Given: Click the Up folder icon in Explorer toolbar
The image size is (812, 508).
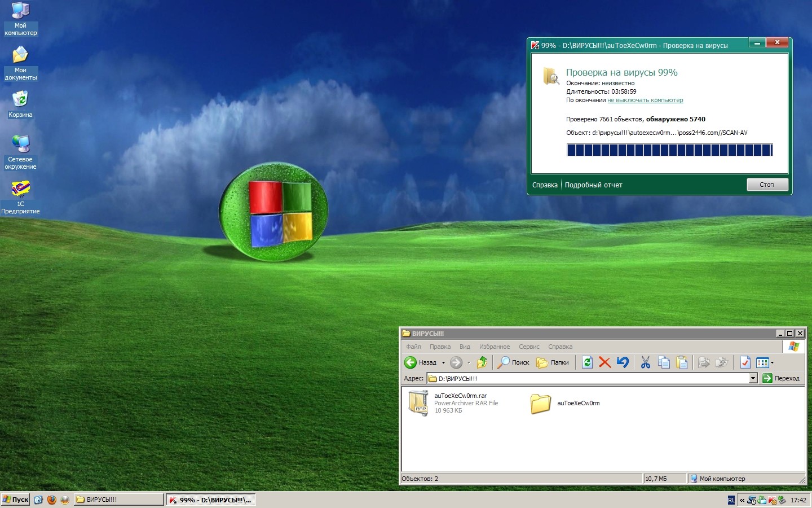Looking at the screenshot, I should pos(482,362).
